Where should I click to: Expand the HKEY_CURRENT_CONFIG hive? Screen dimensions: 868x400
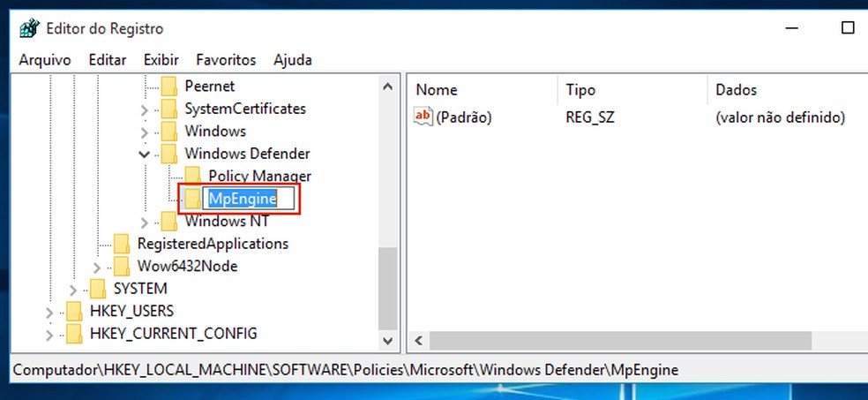pos(49,335)
